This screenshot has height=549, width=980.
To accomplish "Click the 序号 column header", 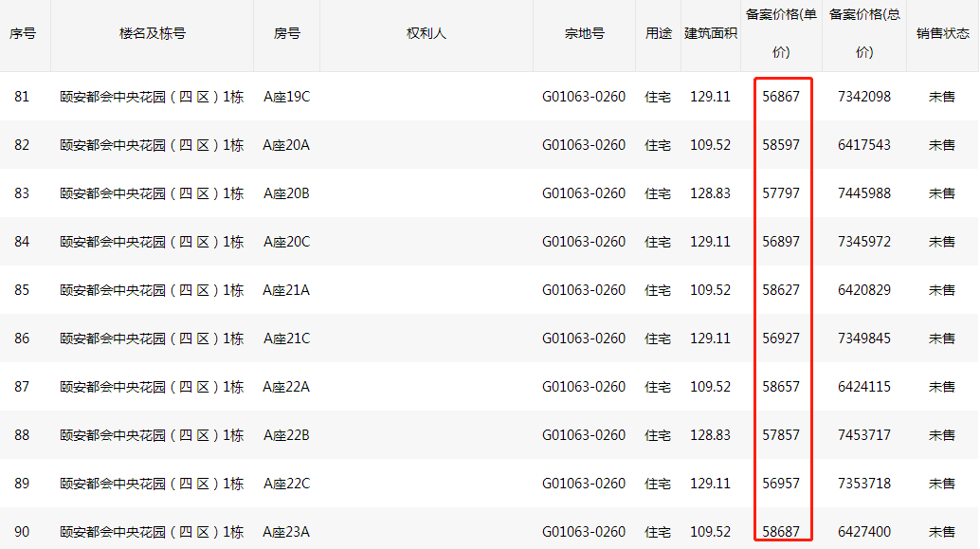I will click(x=23, y=34).
